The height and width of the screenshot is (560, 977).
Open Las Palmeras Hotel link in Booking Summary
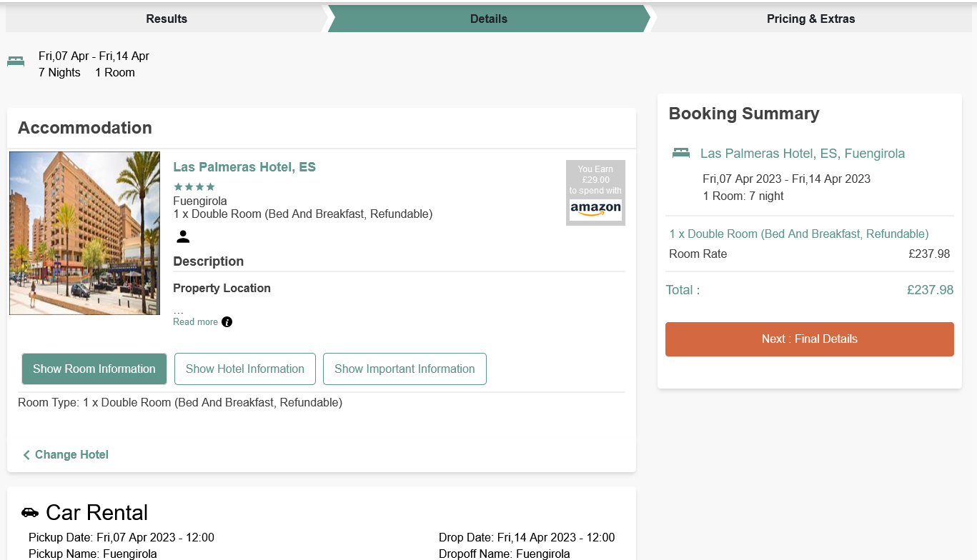click(x=803, y=153)
